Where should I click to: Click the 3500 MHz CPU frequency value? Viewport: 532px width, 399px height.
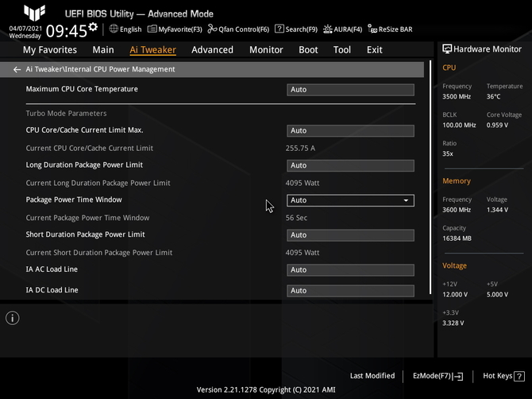coord(457,97)
